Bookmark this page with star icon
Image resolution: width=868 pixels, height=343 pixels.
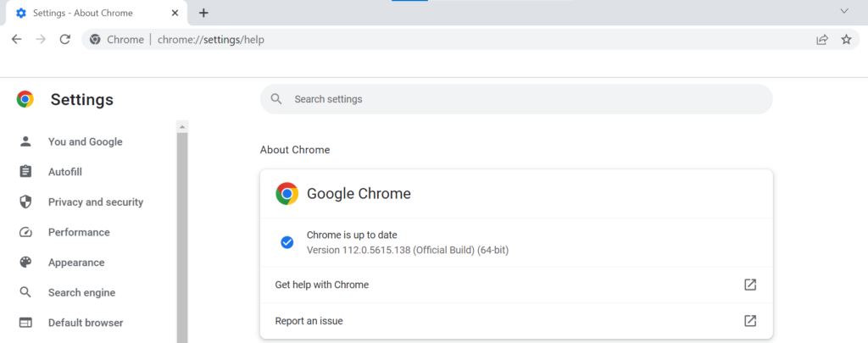tap(845, 40)
